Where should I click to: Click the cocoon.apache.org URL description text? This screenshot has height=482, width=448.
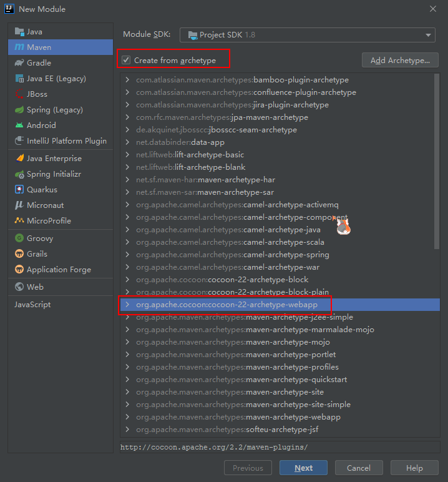[x=214, y=447]
